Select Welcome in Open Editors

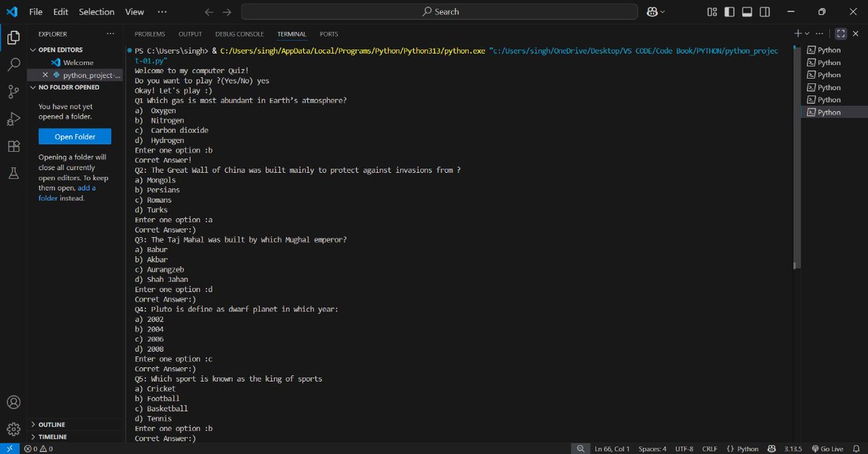coord(77,63)
